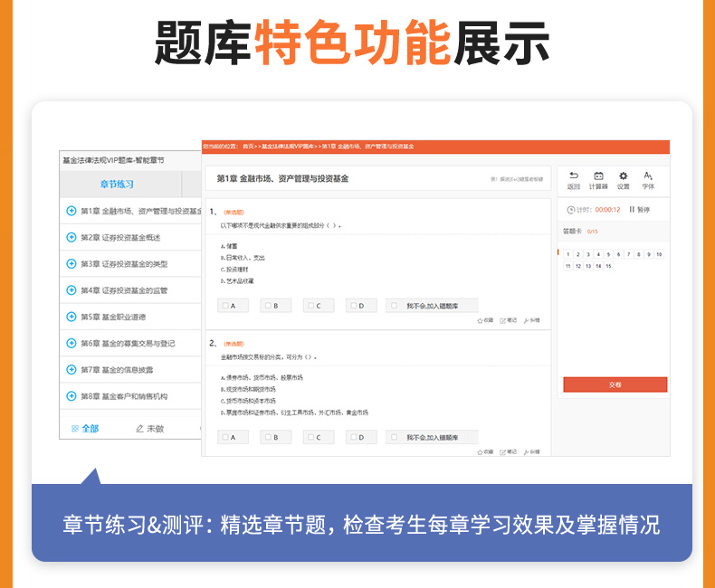The height and width of the screenshot is (588, 715).
Task: Report an error (纠错) on question 2
Action: click(531, 452)
